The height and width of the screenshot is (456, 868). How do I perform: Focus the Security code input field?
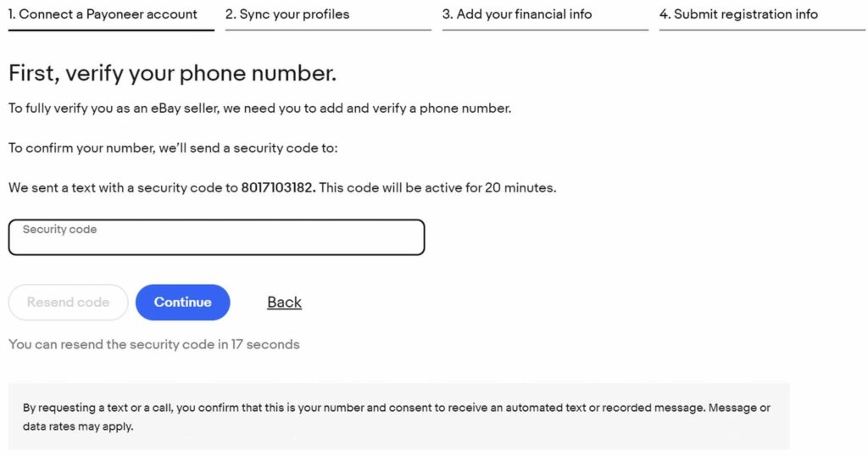point(216,241)
